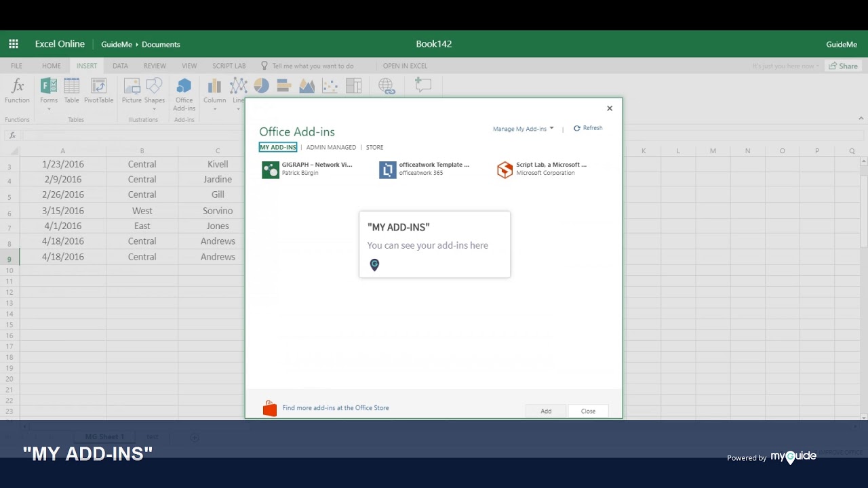Click the lightbulb Tell me icon

tap(264, 66)
